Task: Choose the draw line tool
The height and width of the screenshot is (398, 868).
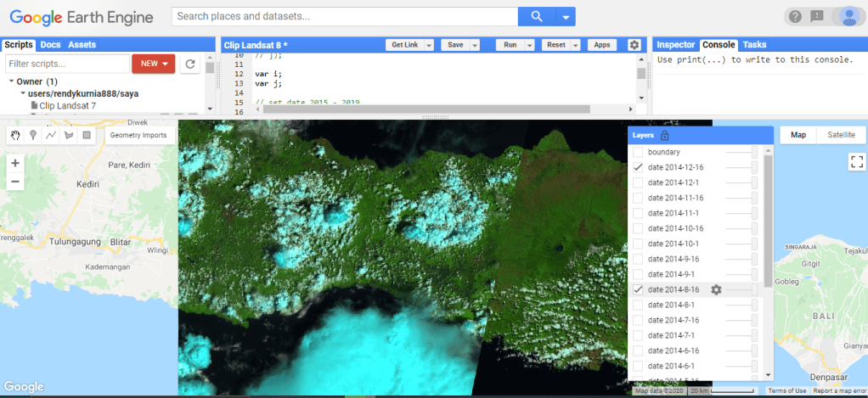Action: pos(50,135)
